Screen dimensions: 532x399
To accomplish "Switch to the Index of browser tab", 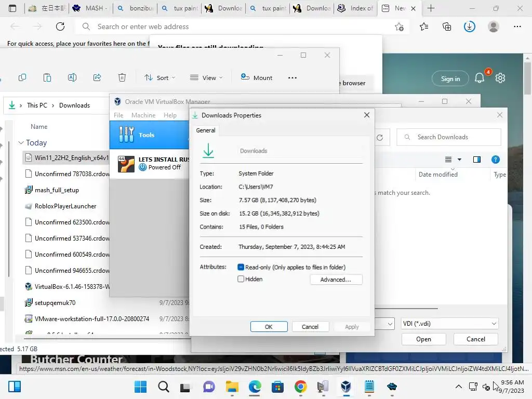I will click(x=356, y=8).
